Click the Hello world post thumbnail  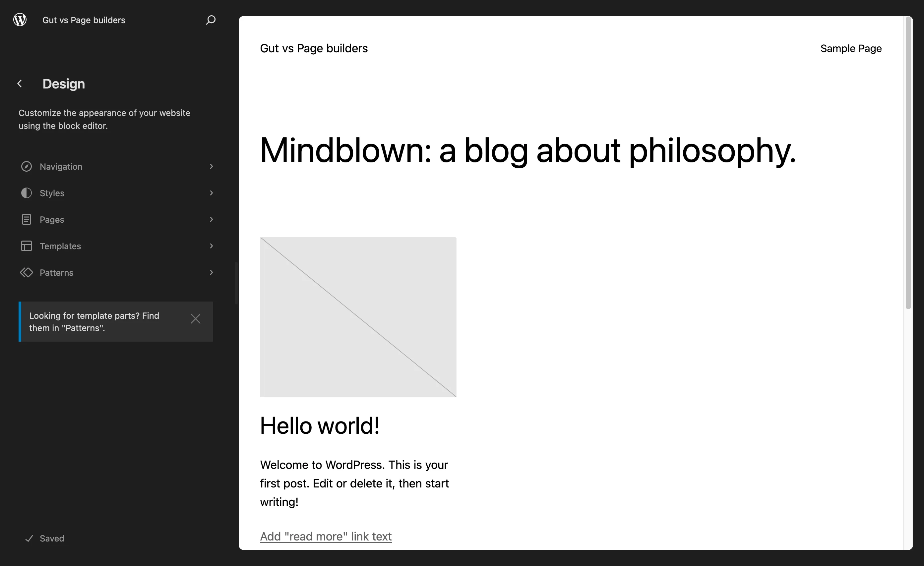point(358,317)
